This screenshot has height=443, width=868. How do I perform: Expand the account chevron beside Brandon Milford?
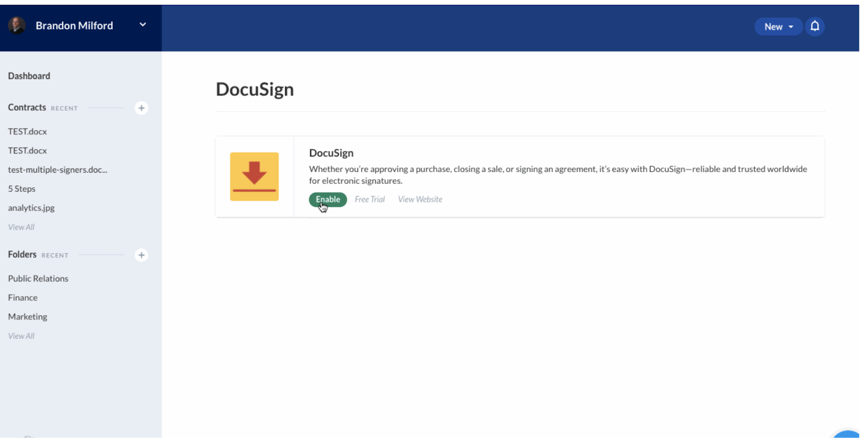(143, 24)
